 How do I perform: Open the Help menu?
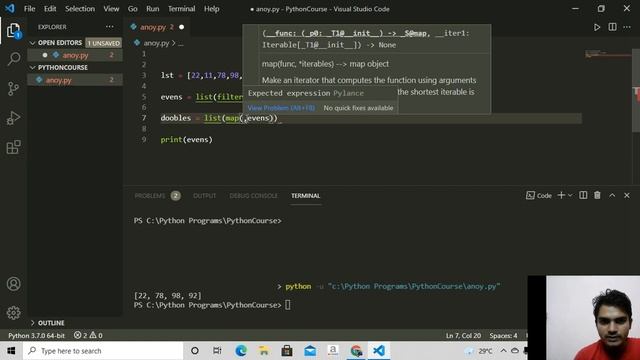[211, 9]
